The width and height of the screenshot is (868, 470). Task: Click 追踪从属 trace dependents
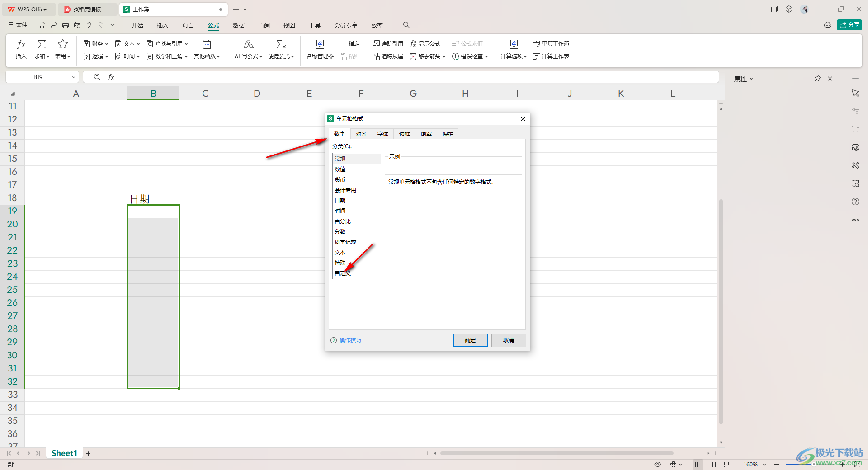tap(388, 56)
